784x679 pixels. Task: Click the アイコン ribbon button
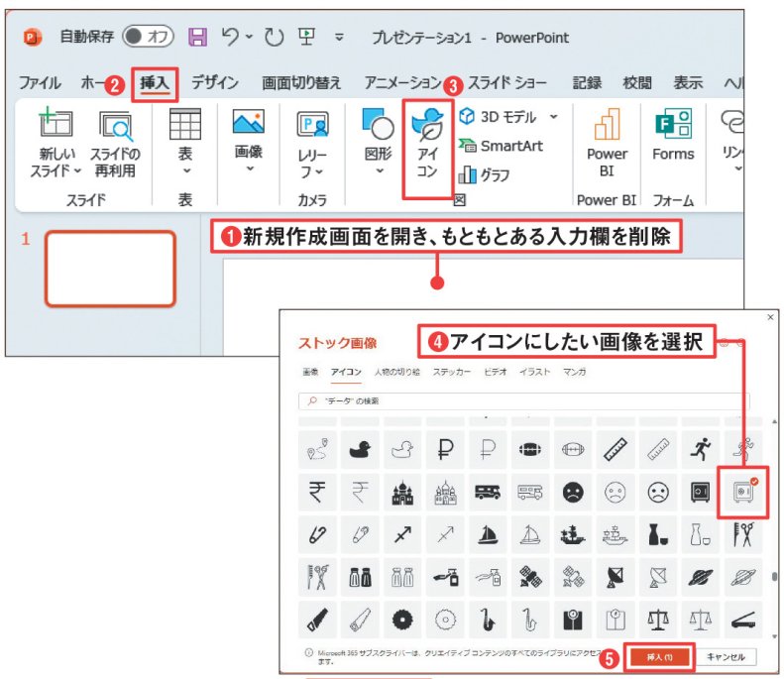point(427,145)
